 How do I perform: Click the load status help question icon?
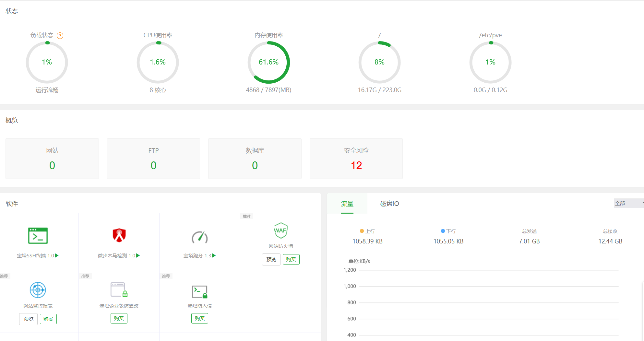click(60, 36)
